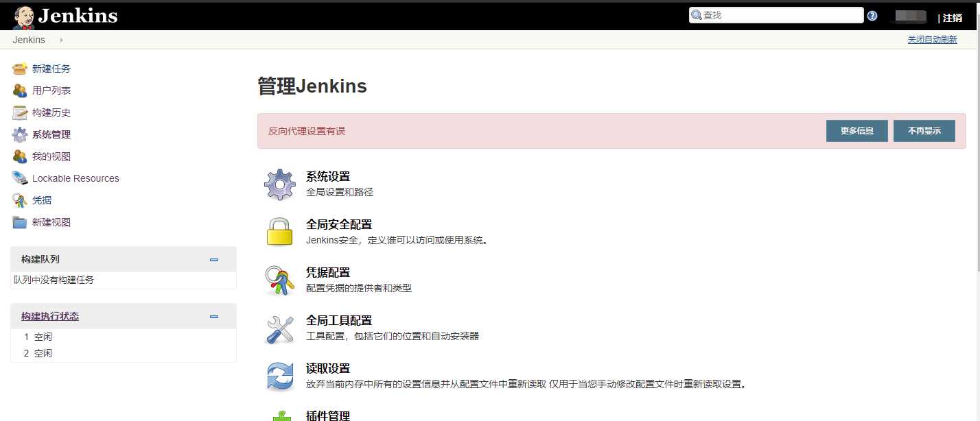Screen dimensions: 980x421
Task: Click the 新建任务 sidebar icon
Action: (20, 69)
